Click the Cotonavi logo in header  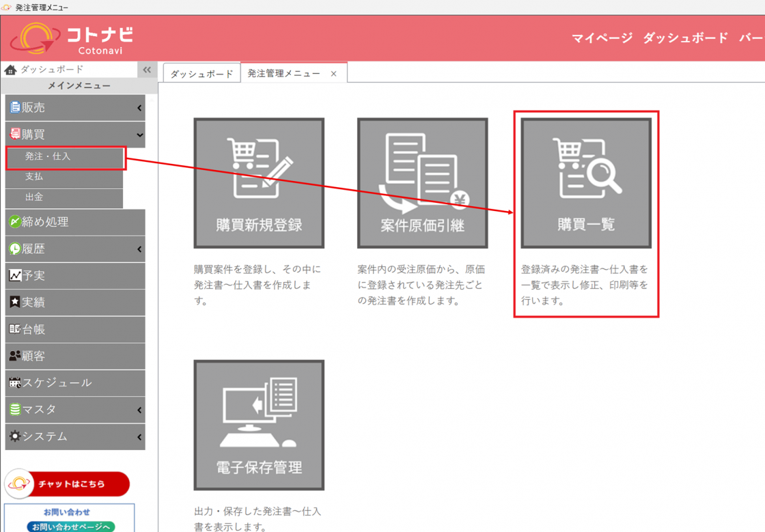click(x=72, y=39)
